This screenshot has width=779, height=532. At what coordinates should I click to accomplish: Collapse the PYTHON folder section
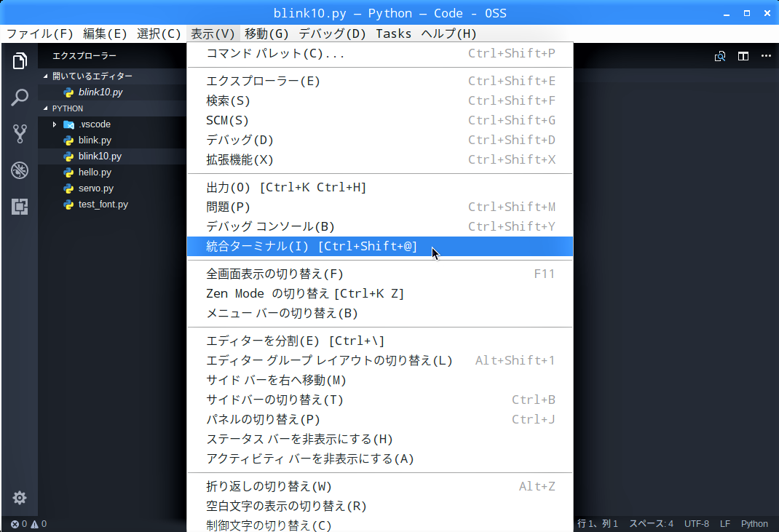coord(46,108)
